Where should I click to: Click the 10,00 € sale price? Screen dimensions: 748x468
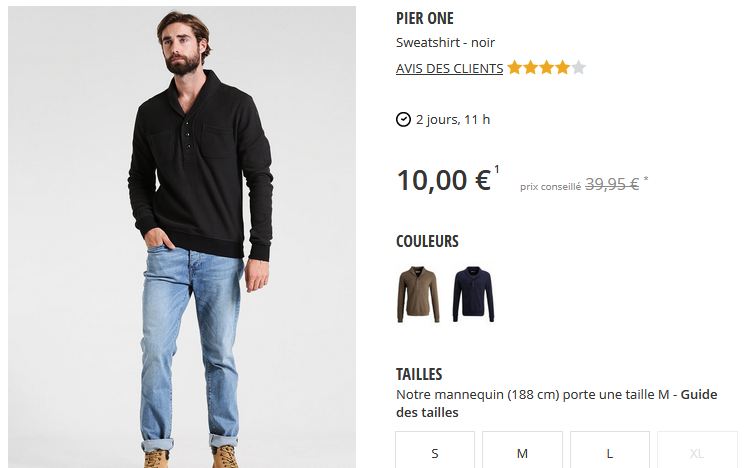point(443,180)
